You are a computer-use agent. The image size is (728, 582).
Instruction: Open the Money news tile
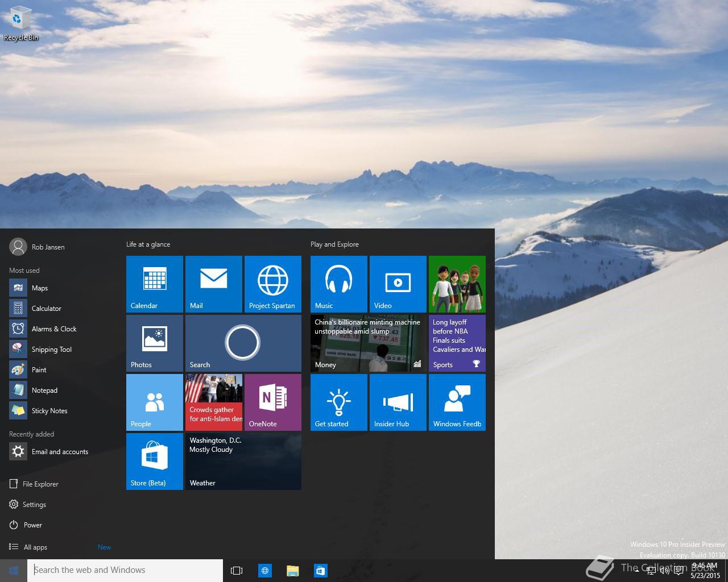(369, 343)
